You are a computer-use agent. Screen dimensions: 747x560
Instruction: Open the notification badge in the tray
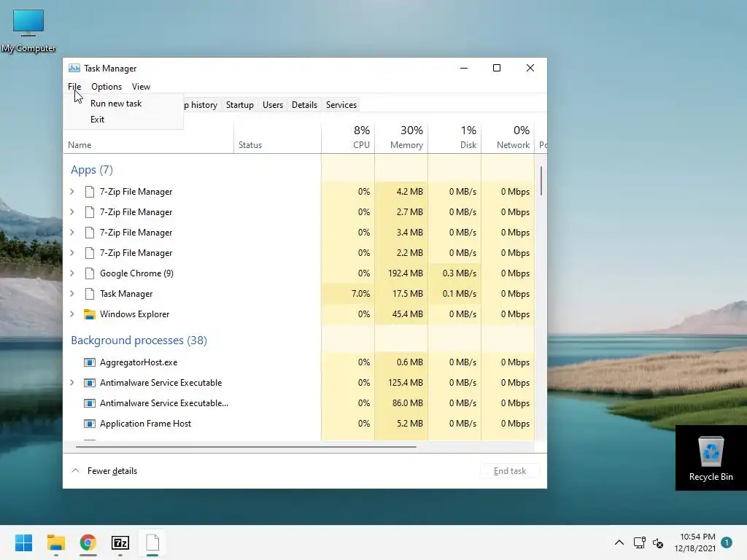(x=727, y=542)
